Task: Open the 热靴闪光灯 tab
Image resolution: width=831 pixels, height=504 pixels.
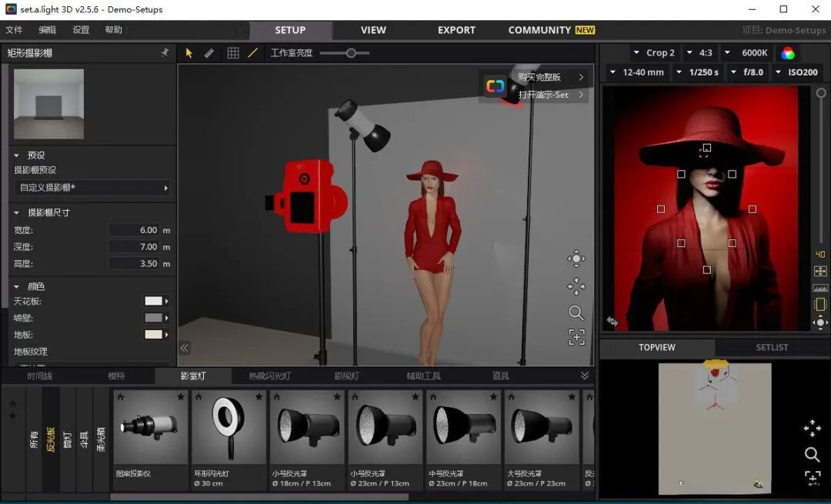Action: click(x=269, y=376)
